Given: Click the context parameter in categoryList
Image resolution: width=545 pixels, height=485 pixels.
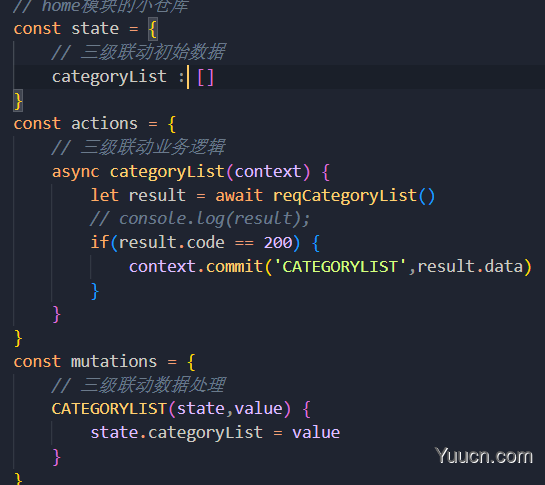Looking at the screenshot, I should [x=268, y=172].
